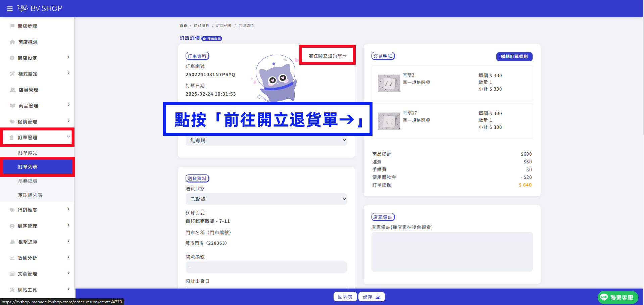Screen dimensions: 644x305
Task: Click order number 2502241031N7PRYQ
Action: pos(210,74)
